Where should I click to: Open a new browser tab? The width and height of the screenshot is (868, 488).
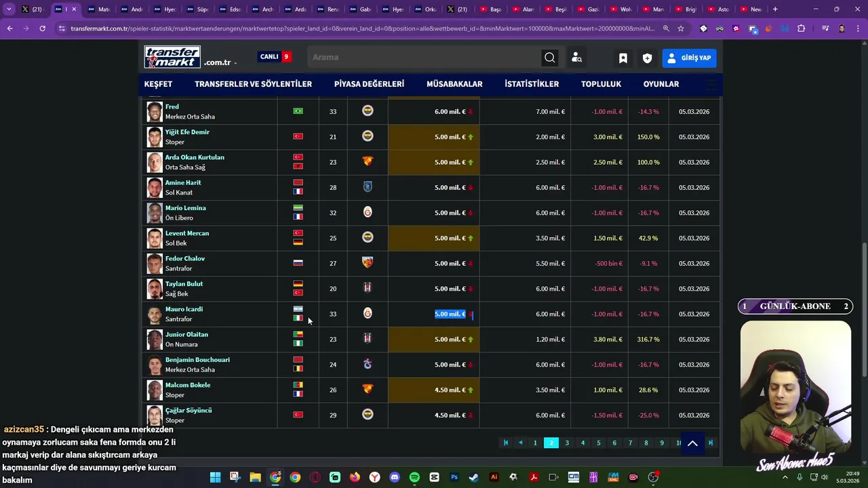pyautogui.click(x=775, y=9)
